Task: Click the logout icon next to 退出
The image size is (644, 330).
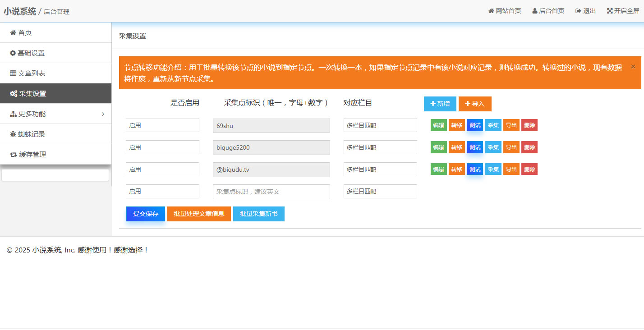Action: tap(578, 11)
